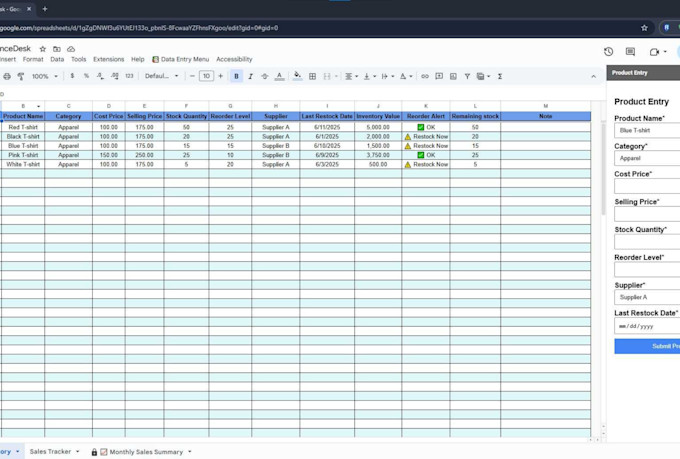Viewport: 680px width, 459px height.
Task: Toggle bold formatting
Action: [236, 76]
